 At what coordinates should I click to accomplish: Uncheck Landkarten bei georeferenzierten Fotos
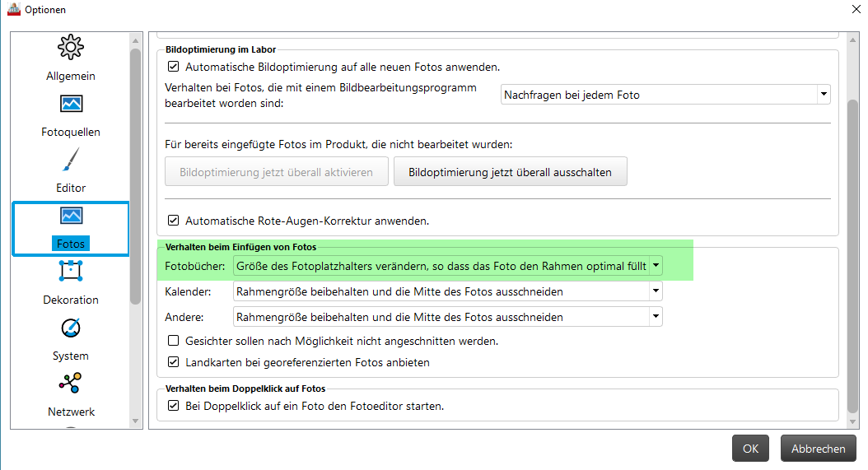174,362
